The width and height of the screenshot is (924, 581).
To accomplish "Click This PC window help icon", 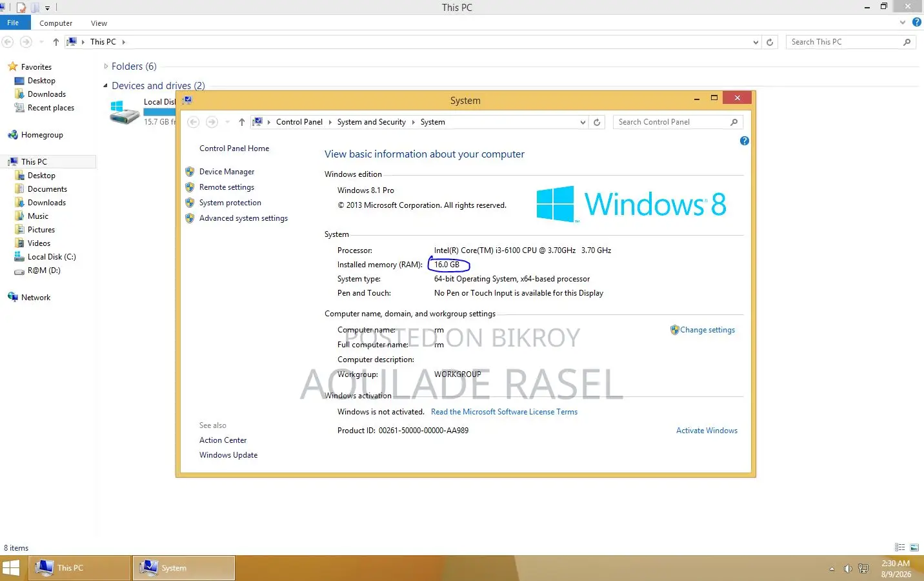I will 916,22.
